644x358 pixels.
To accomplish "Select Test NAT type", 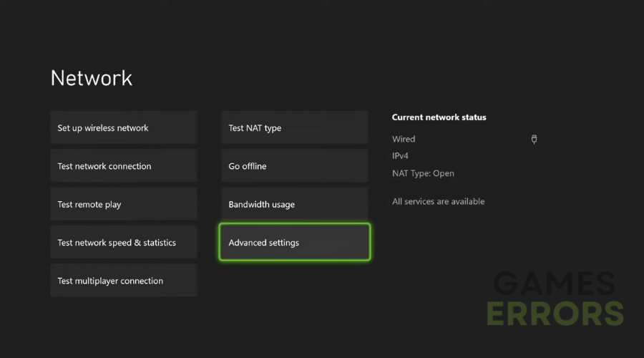I will pyautogui.click(x=293, y=128).
